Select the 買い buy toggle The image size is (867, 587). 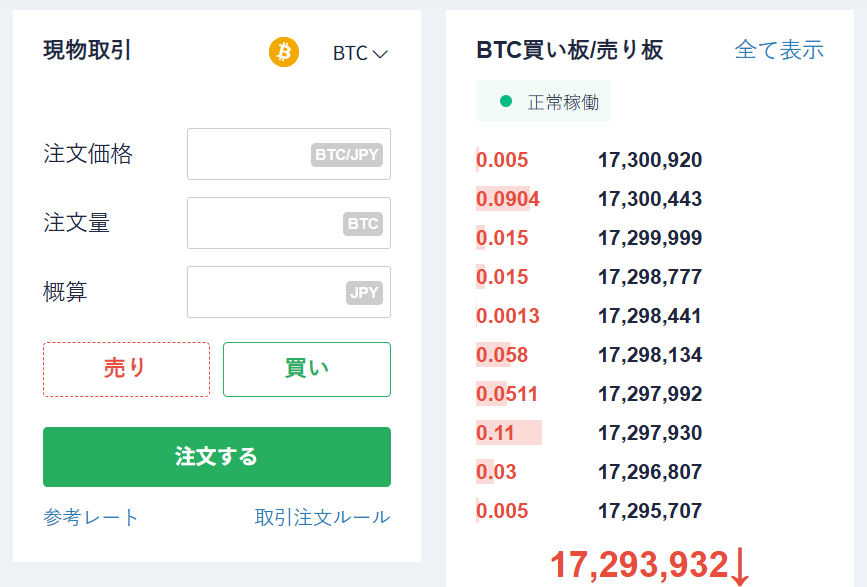tap(307, 369)
